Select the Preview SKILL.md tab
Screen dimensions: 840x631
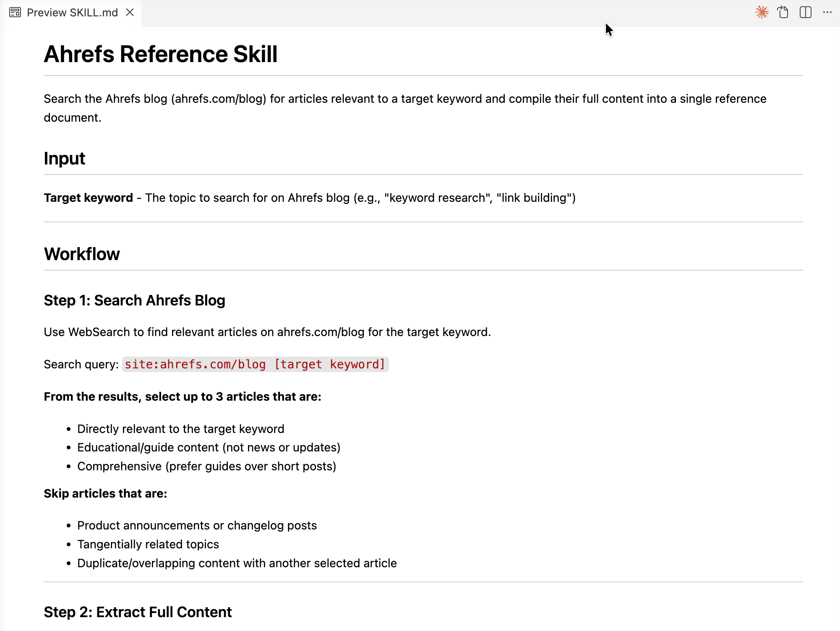tap(71, 12)
